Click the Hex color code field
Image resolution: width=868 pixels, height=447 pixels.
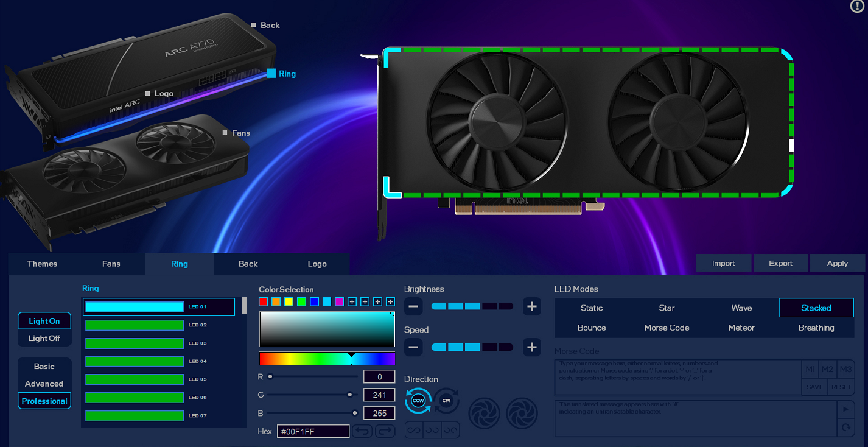point(313,431)
